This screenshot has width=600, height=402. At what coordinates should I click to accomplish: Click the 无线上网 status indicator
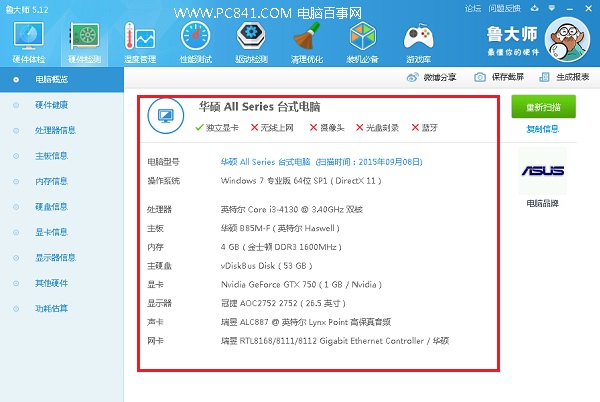click(x=272, y=127)
